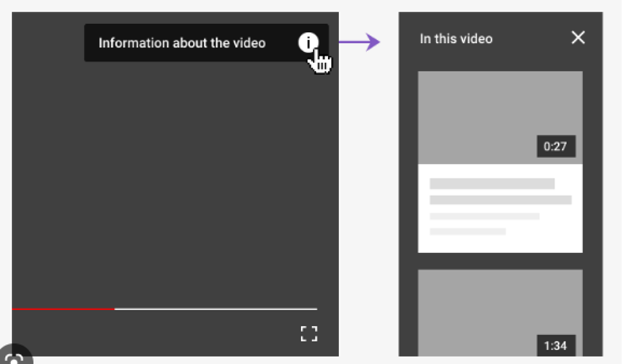Screen dimensions: 623x364
Task: Click the 1:34 duration badge
Action: click(x=556, y=345)
